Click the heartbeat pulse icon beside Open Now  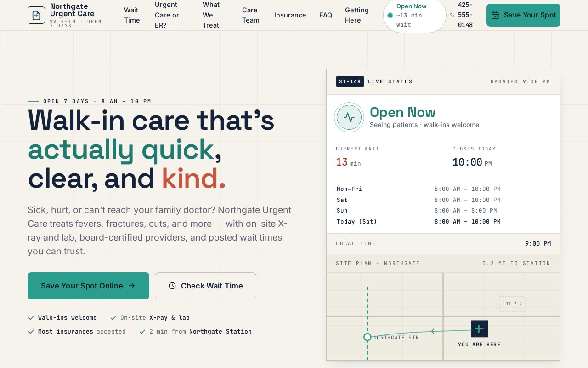click(x=349, y=117)
